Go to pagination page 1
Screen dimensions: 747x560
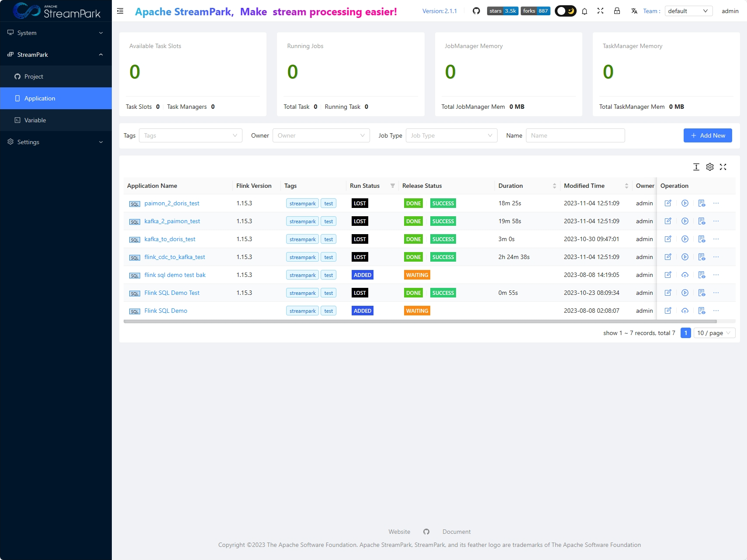pyautogui.click(x=686, y=333)
